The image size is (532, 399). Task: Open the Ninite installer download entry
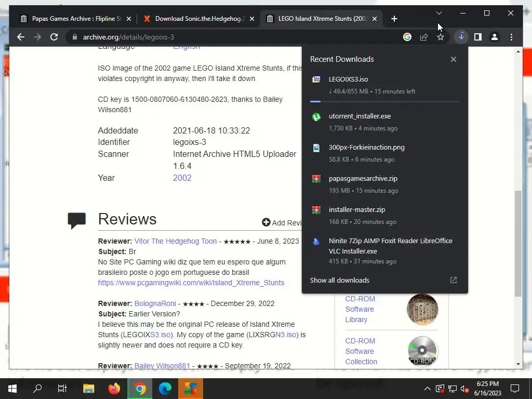(385, 251)
